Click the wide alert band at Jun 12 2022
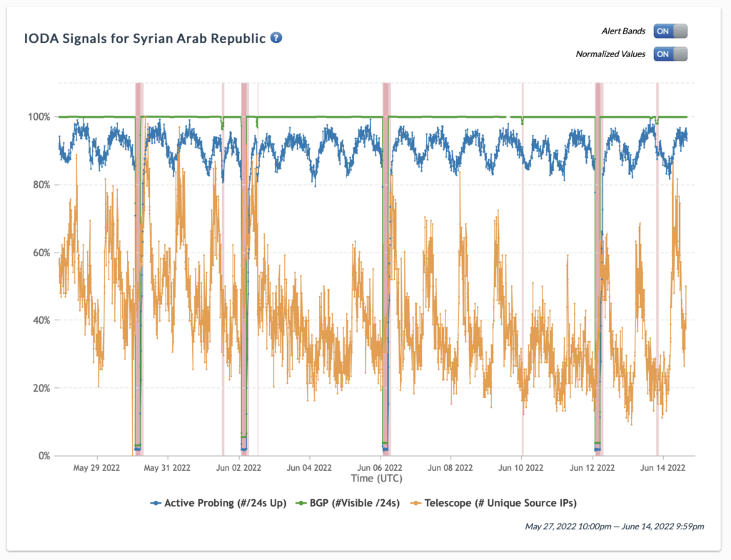 [598, 271]
